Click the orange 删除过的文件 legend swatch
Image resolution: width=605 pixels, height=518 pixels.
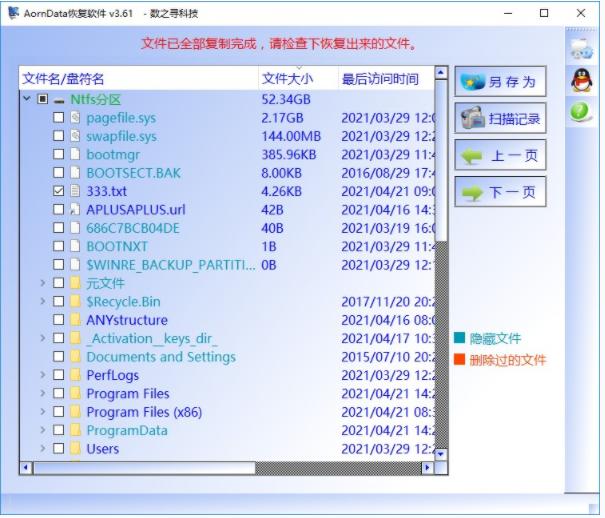(x=459, y=360)
